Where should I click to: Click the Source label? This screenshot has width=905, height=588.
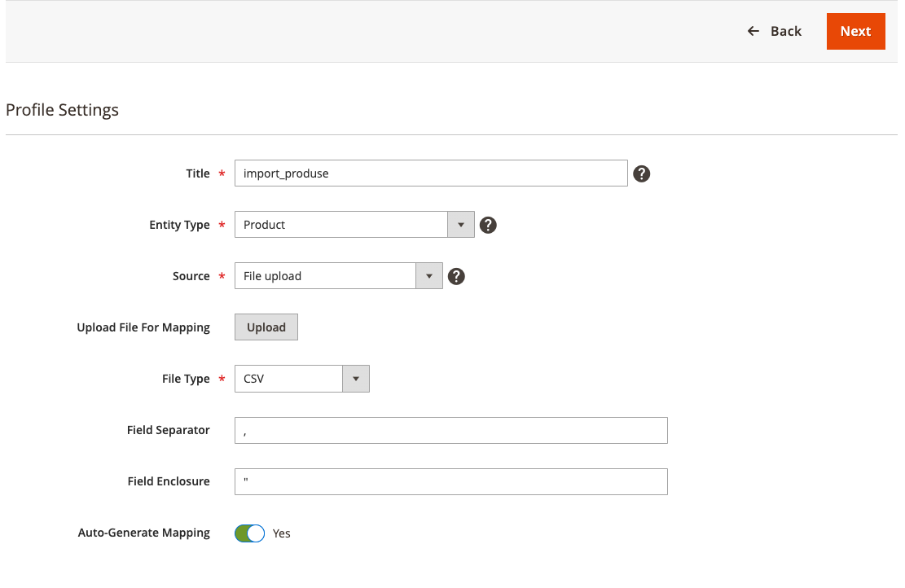click(x=191, y=276)
